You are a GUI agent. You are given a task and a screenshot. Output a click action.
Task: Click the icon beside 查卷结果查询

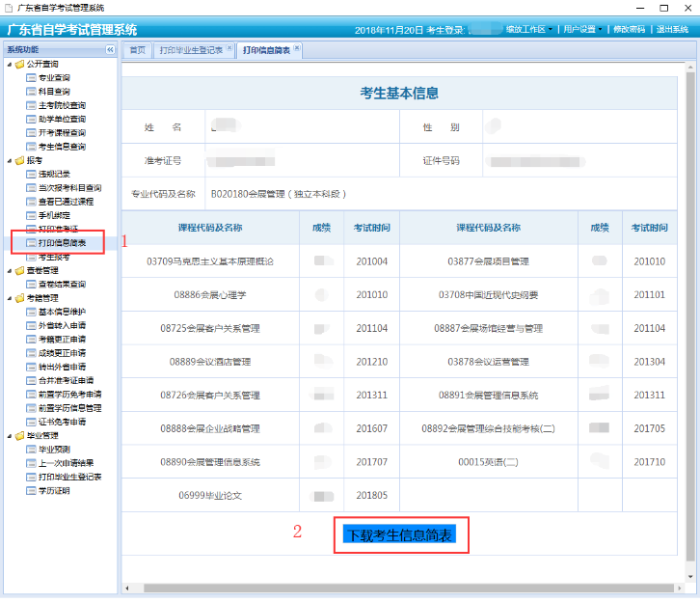click(x=31, y=285)
